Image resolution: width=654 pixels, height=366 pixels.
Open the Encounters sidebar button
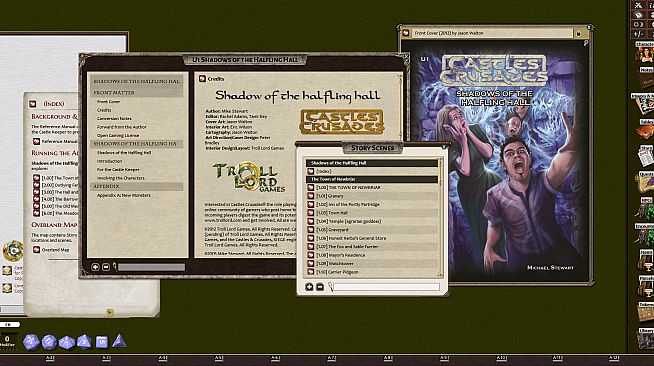click(x=645, y=234)
